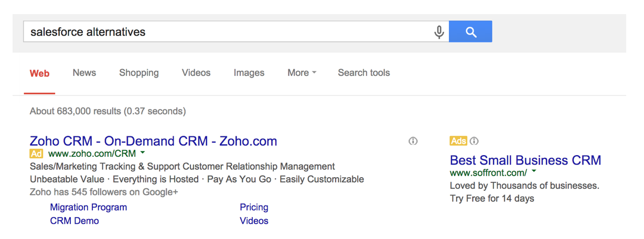The width and height of the screenshot is (644, 239).
Task: Click the Migration Program sitelink
Action: click(89, 207)
